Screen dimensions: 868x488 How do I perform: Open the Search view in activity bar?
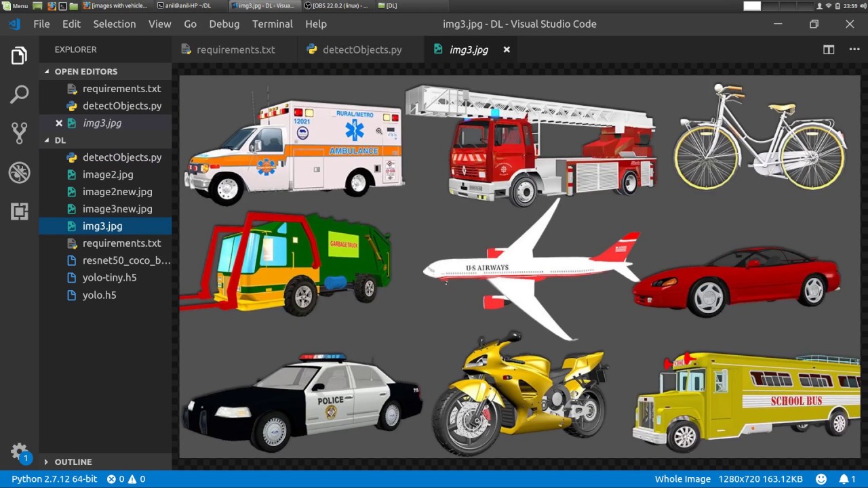click(19, 94)
